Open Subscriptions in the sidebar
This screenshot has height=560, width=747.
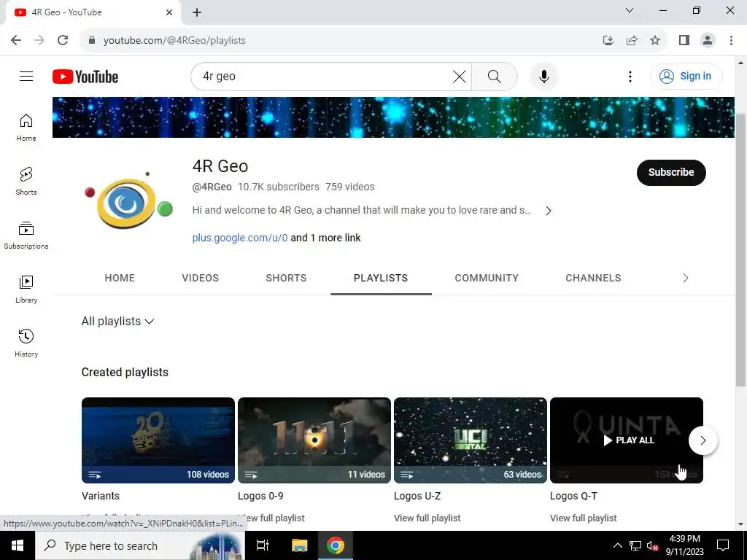26,235
